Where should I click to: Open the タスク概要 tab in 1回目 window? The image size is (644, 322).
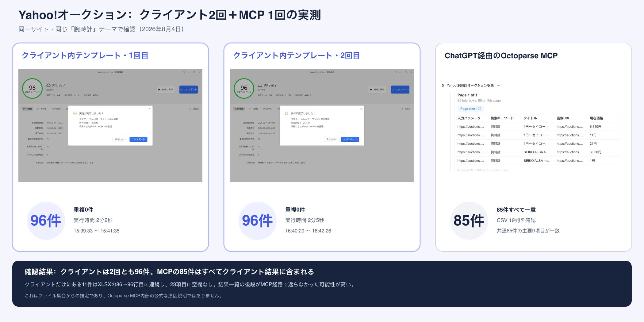click(27, 109)
